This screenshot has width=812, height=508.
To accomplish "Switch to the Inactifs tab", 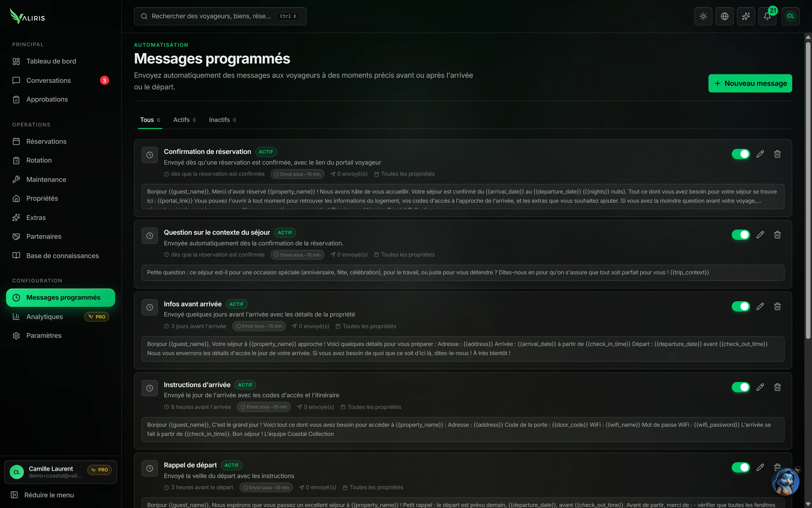I will click(222, 120).
